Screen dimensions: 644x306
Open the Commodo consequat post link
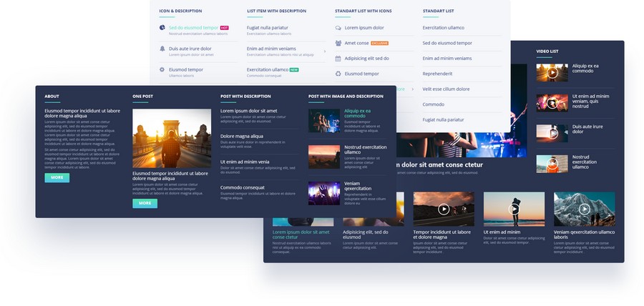point(243,187)
